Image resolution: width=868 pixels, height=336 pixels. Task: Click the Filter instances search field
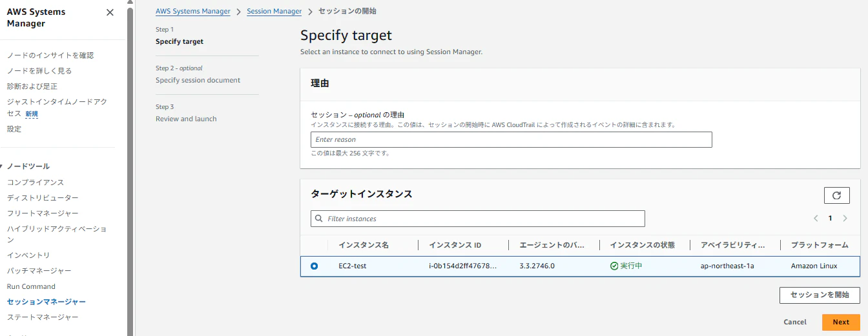click(478, 219)
